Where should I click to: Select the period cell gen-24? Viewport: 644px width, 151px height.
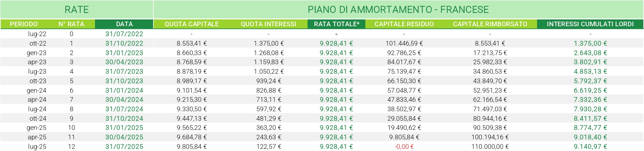(37, 90)
